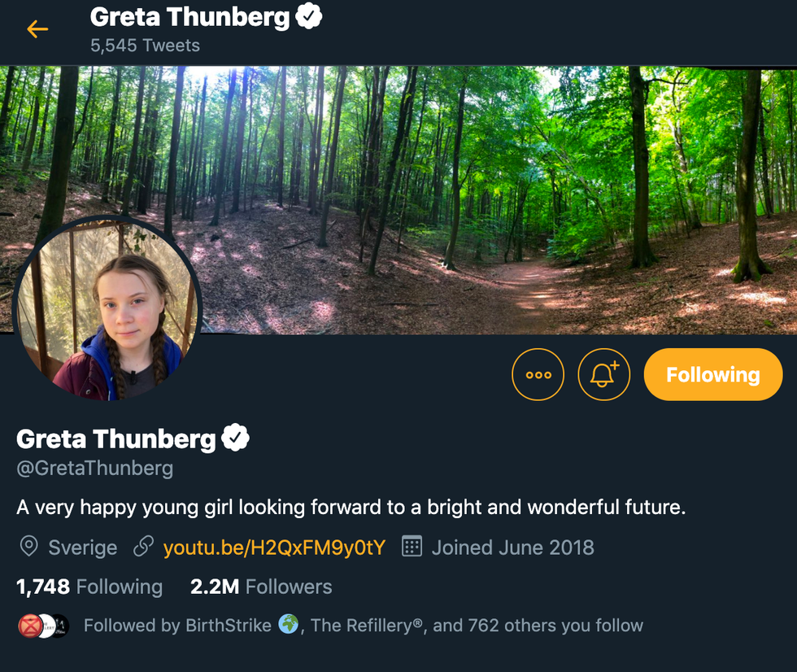
Task: Open the 2.2M Followers list
Action: coord(261,587)
